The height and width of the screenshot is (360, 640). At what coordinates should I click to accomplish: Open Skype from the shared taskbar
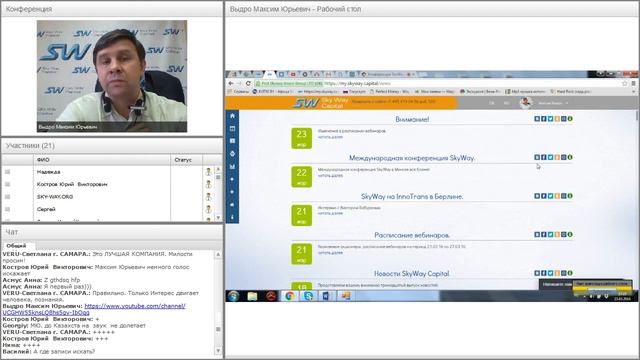click(308, 296)
